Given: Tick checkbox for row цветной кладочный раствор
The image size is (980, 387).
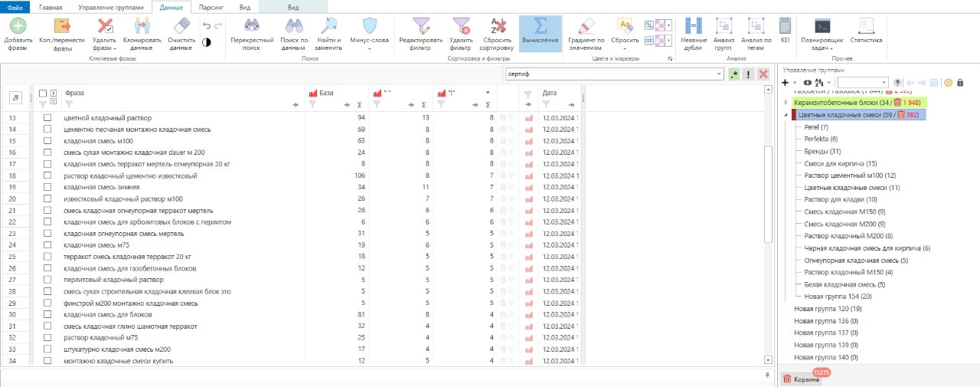Looking at the screenshot, I should point(47,118).
